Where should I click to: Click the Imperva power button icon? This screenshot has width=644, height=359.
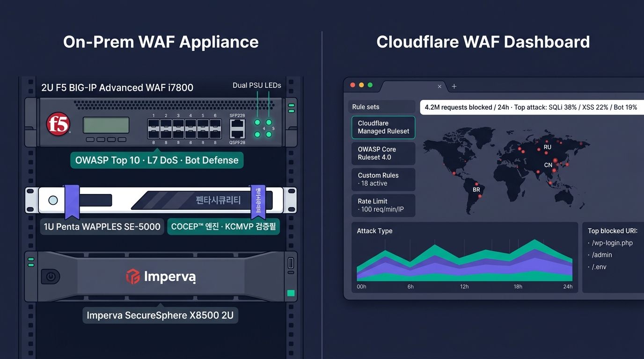coord(51,277)
